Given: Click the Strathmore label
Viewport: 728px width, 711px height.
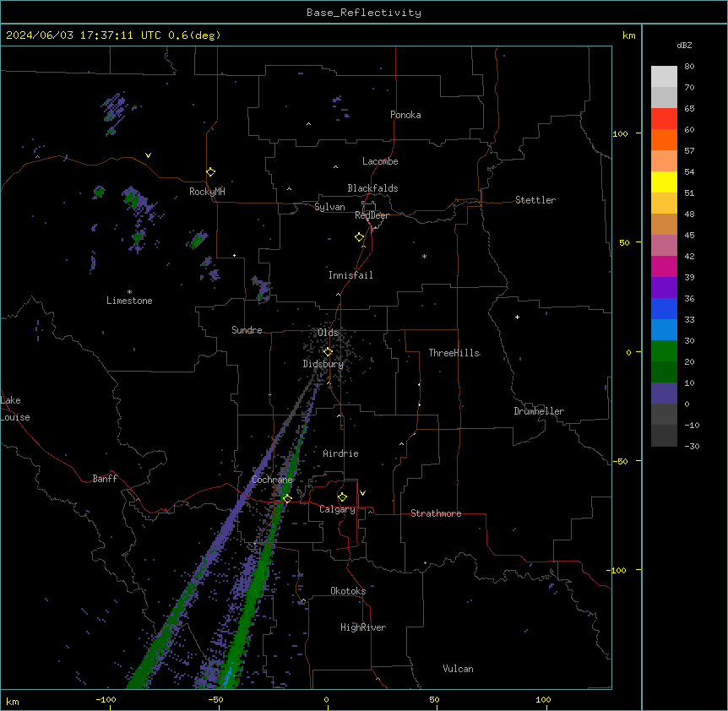Looking at the screenshot, I should 436,513.
